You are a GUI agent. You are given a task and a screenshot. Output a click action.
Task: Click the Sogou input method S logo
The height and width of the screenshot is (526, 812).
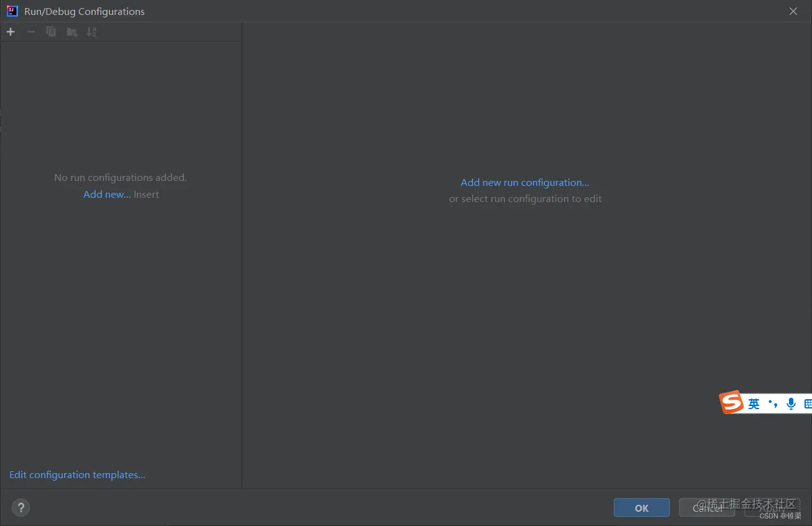point(732,402)
